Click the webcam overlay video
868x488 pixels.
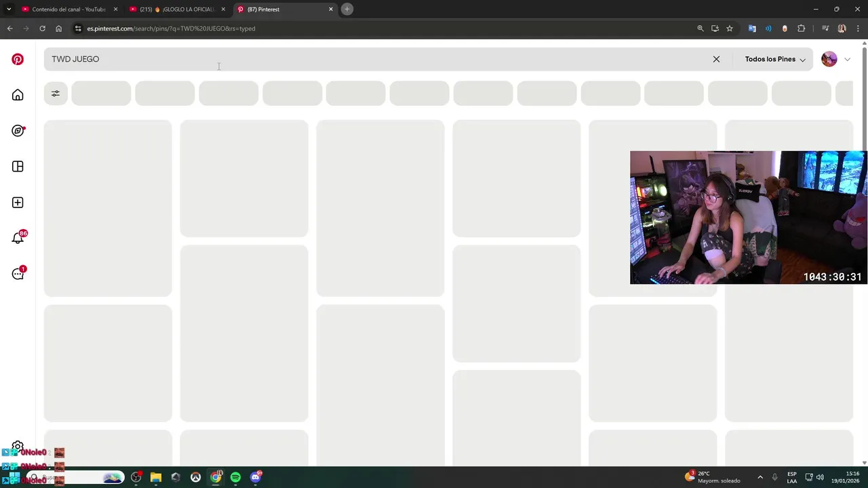coord(749,217)
